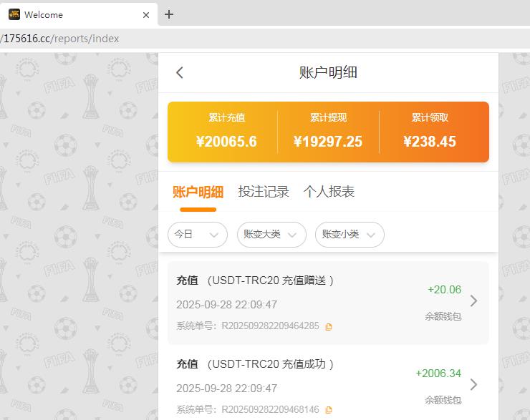Click the 累计领取 amount ¥238.45
The width and height of the screenshot is (530, 420).
pyautogui.click(x=430, y=142)
